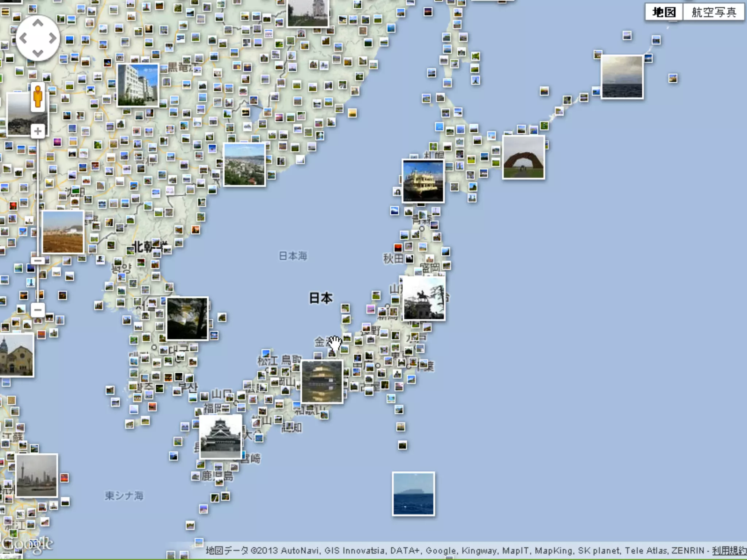Zoom in with the plus button

tap(38, 131)
